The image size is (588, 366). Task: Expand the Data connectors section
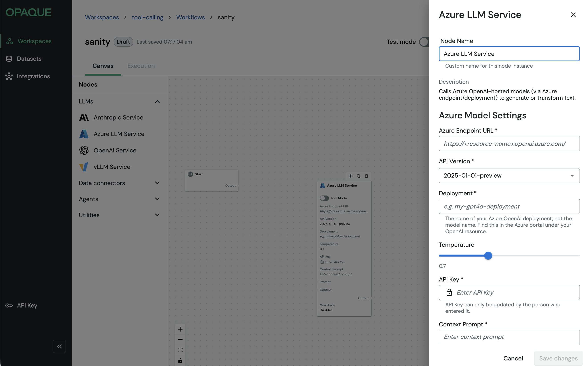click(x=157, y=183)
